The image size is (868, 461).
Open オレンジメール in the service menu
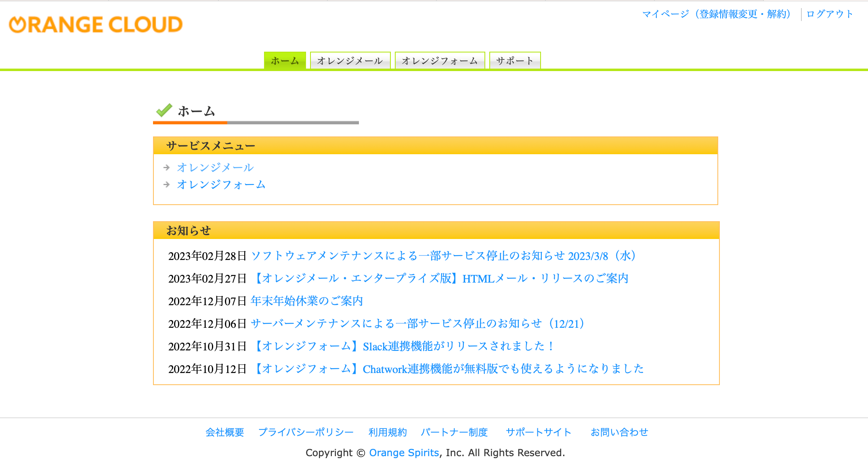coord(215,167)
